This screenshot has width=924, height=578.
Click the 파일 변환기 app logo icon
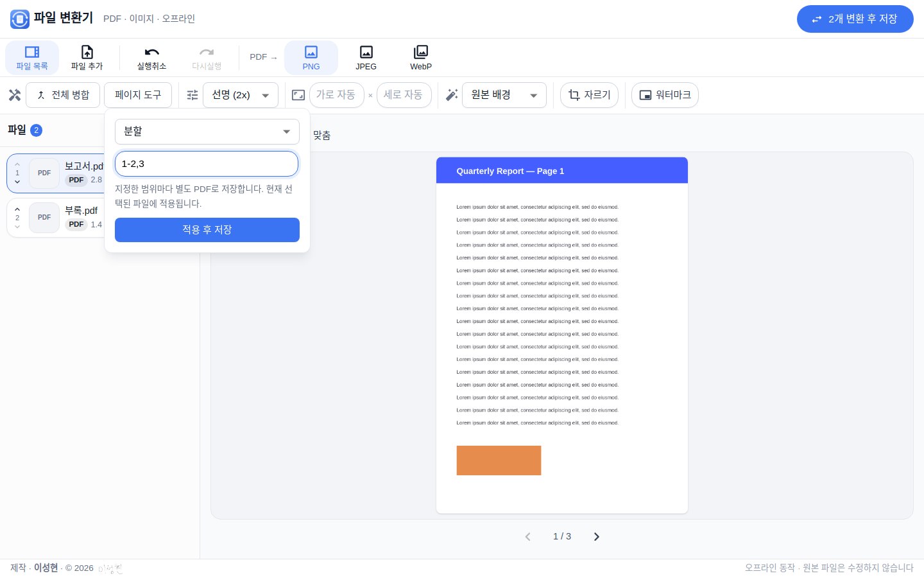[20, 19]
